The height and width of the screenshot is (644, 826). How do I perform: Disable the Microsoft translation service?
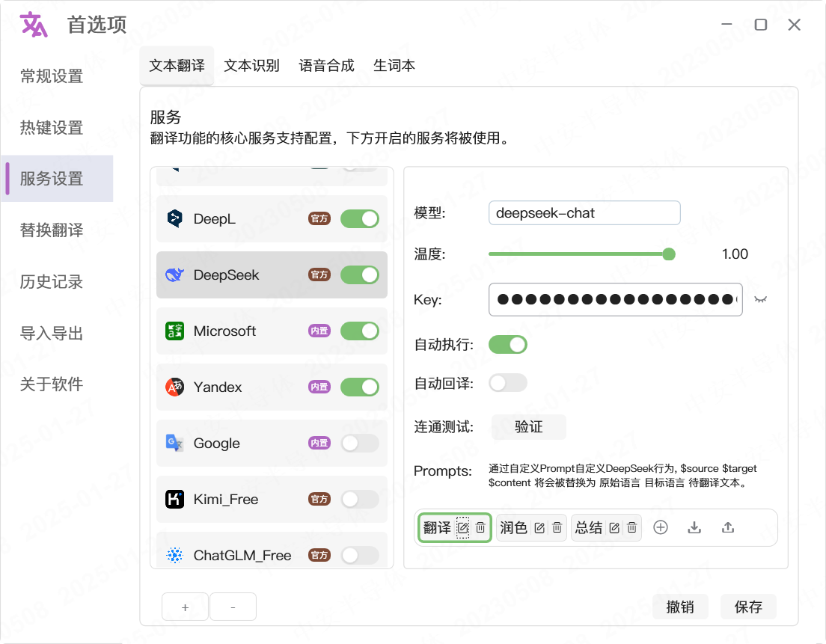pos(360,331)
